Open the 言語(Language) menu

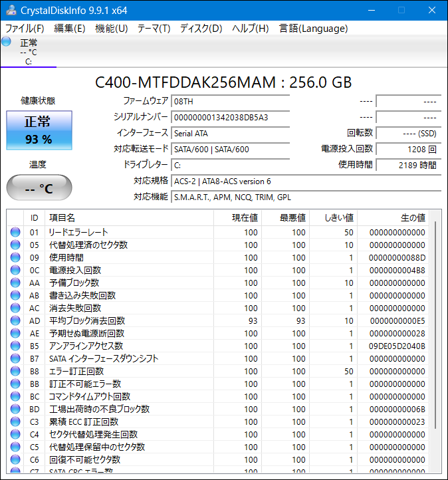tap(313, 29)
